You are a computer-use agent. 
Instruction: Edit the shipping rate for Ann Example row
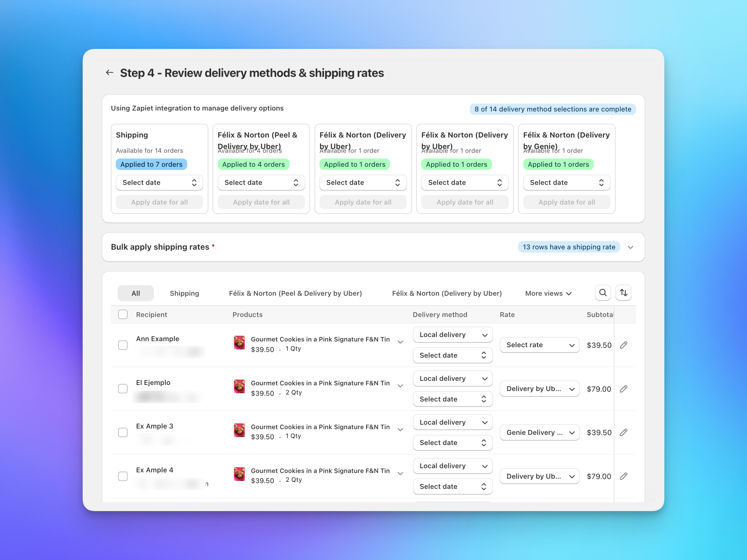[x=624, y=345]
